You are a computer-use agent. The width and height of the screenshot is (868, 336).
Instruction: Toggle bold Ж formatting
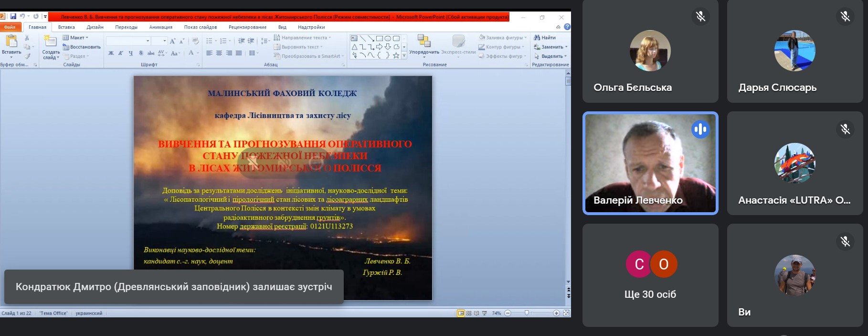(111, 53)
